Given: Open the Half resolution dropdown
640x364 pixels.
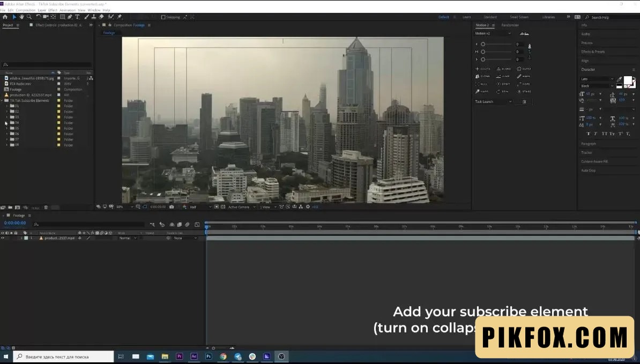Looking at the screenshot, I should pos(200,207).
